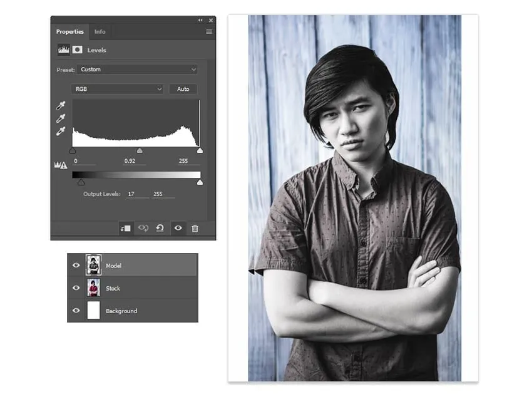
Task: Hide the Background layer
Action: coord(76,311)
